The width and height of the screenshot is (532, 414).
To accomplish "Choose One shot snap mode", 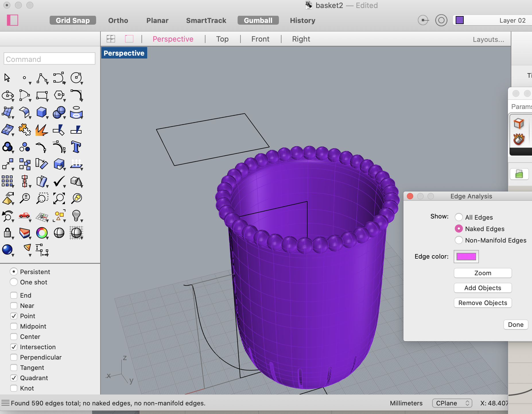I will pos(14,282).
